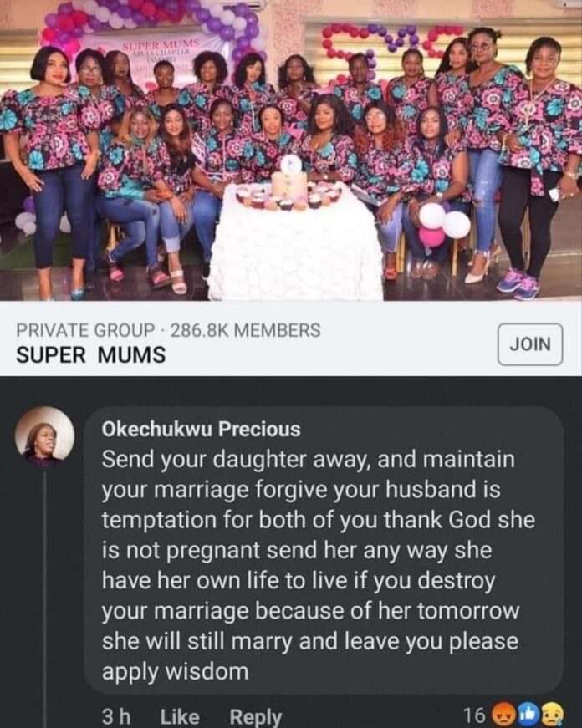
Task: Click the Private Group 286.8K Members label
Action: pos(168,330)
